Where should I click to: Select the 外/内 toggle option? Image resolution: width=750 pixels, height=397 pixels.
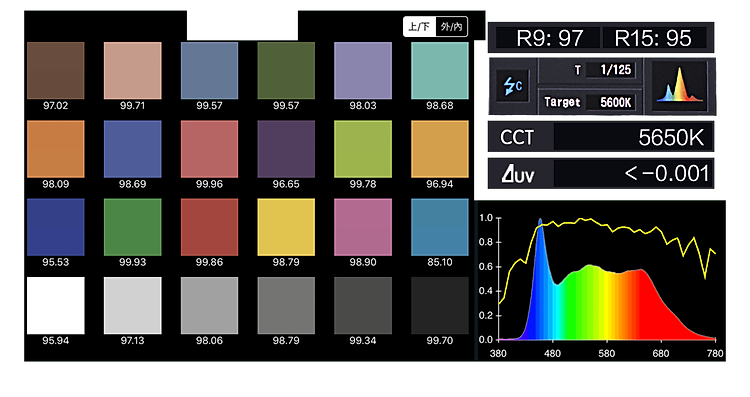[x=451, y=26]
